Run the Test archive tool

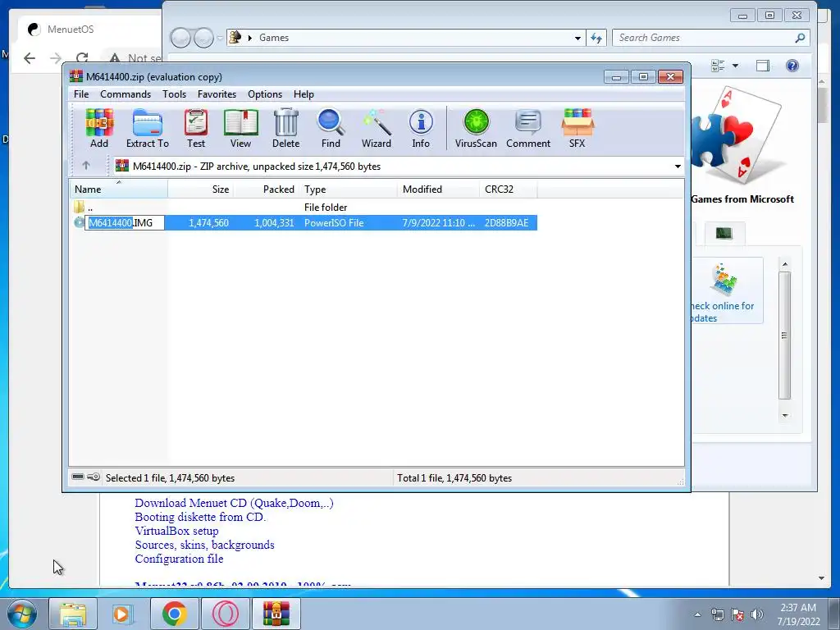click(x=196, y=128)
